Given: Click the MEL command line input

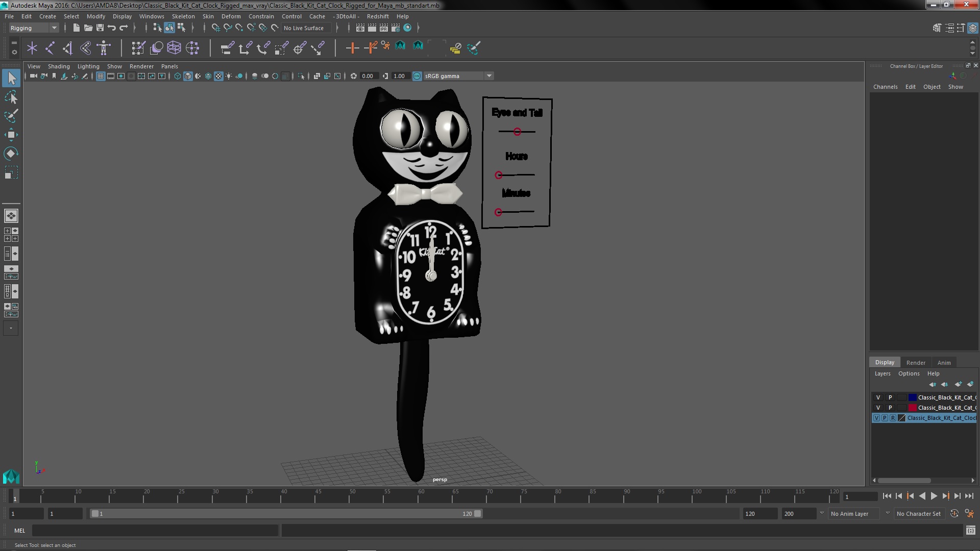Looking at the screenshot, I should [155, 531].
